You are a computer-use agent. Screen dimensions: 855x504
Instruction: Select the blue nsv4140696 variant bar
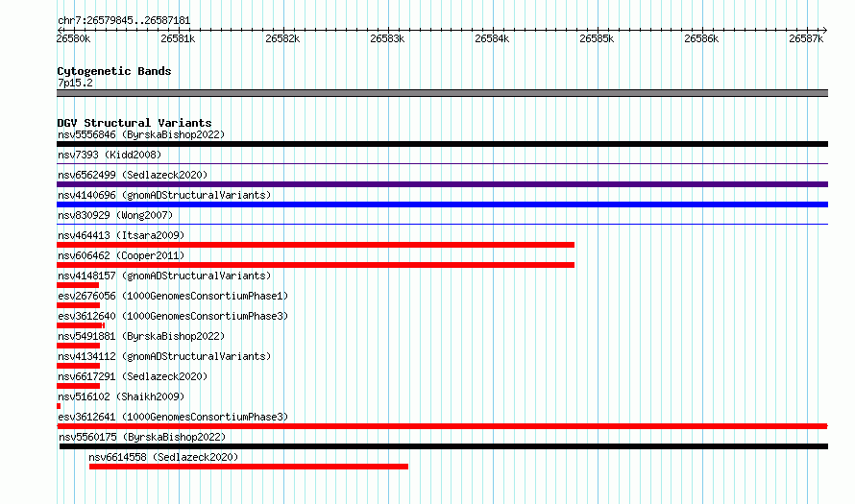[x=442, y=204]
